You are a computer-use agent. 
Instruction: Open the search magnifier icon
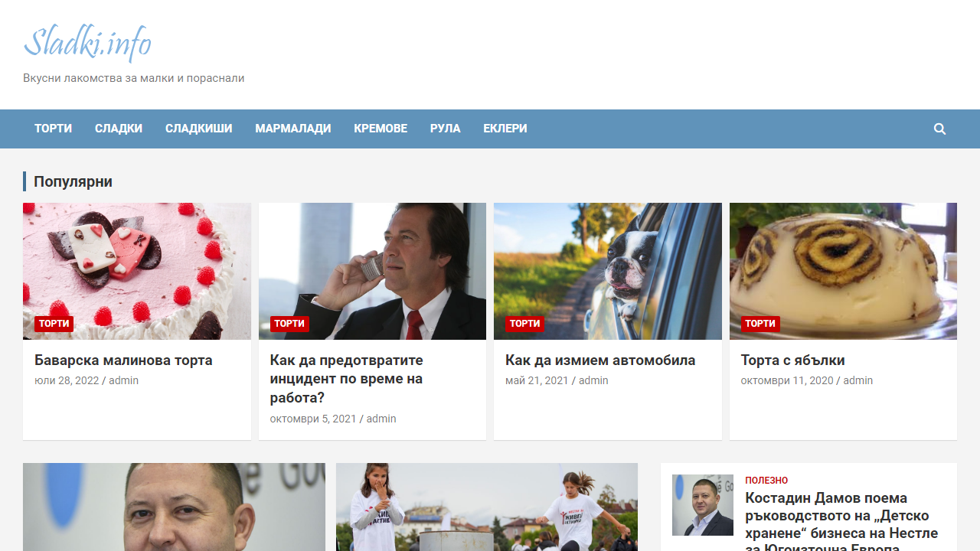click(x=939, y=129)
